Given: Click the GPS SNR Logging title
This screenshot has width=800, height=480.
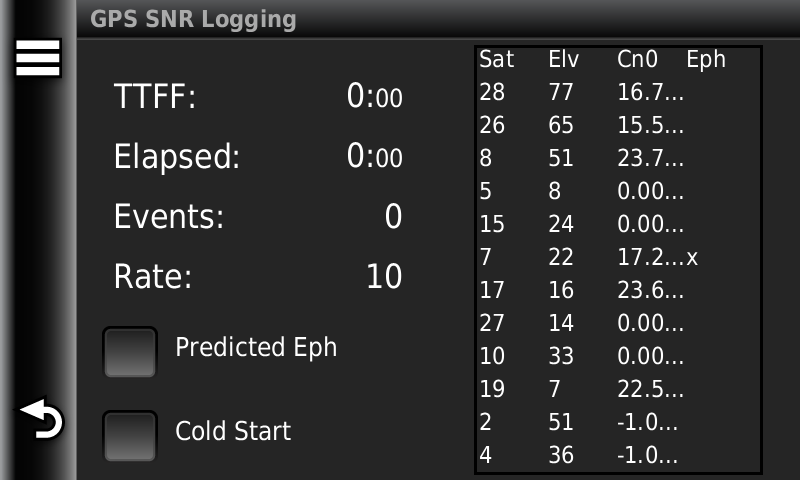Looking at the screenshot, I should 193,19.
